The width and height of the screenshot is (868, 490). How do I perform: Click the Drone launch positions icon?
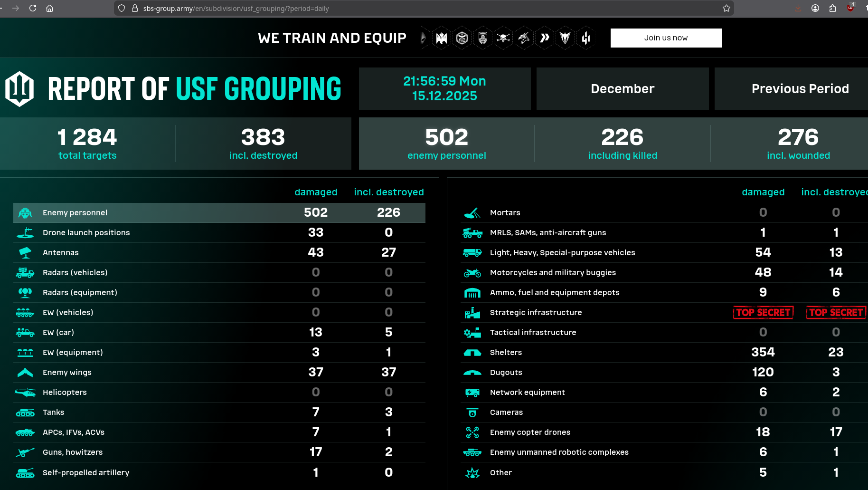point(25,233)
